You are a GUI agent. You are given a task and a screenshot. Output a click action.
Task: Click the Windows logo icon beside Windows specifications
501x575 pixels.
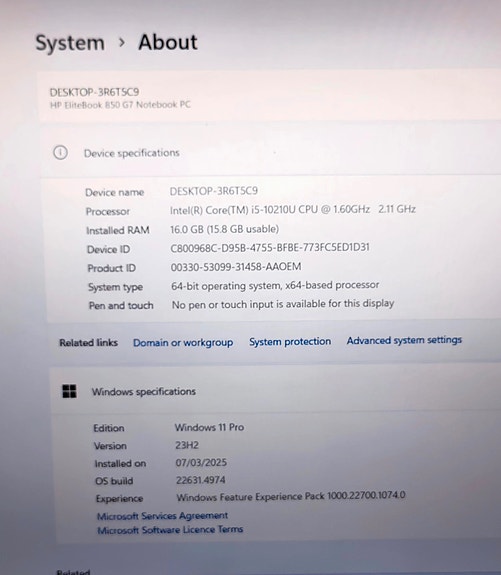[69, 391]
